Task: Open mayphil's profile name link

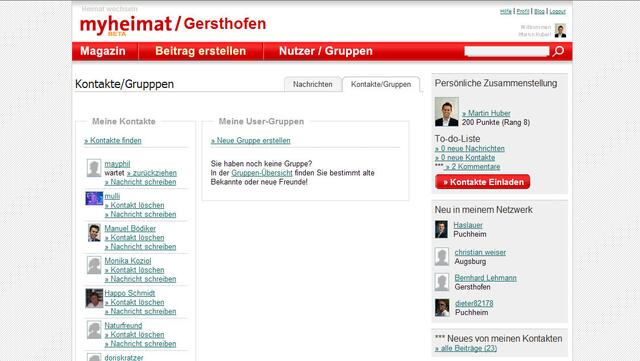Action: 117,164
